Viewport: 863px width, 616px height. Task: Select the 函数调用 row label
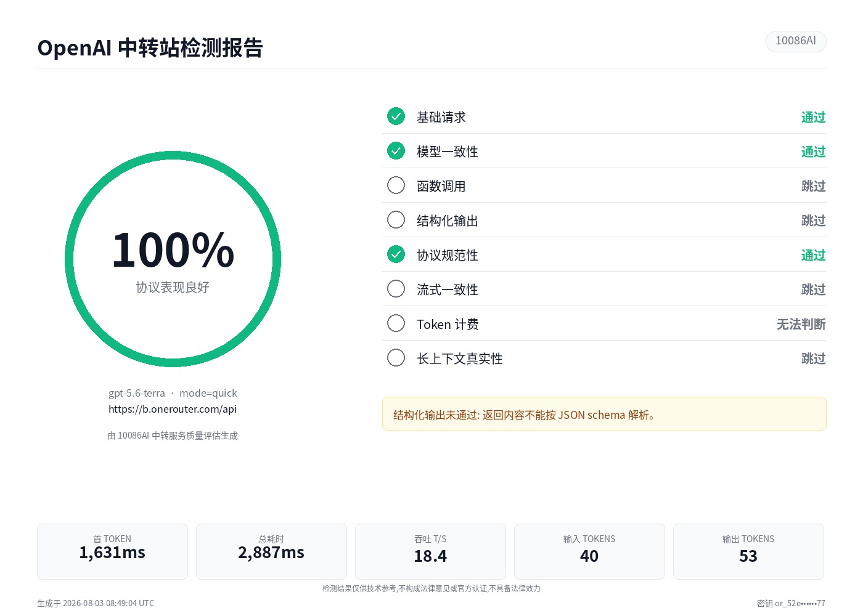coord(441,186)
